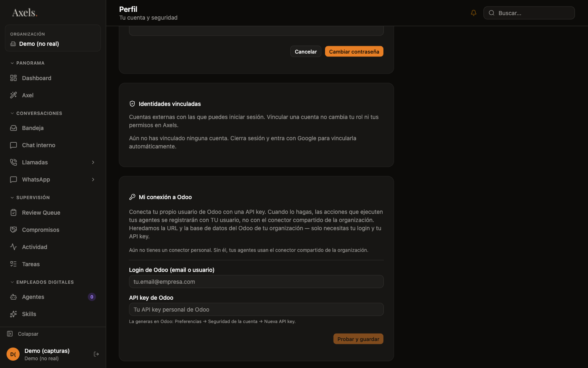Open Tareas page
588x368 pixels.
[x=53, y=264]
